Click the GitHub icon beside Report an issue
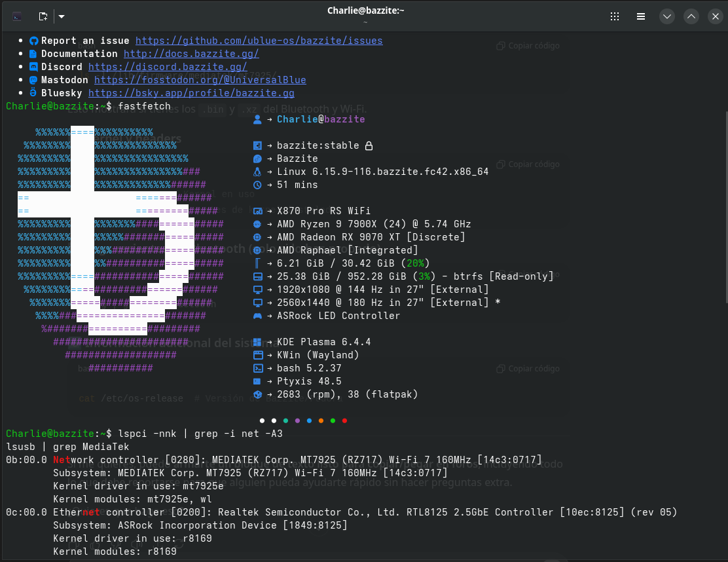 (x=33, y=41)
